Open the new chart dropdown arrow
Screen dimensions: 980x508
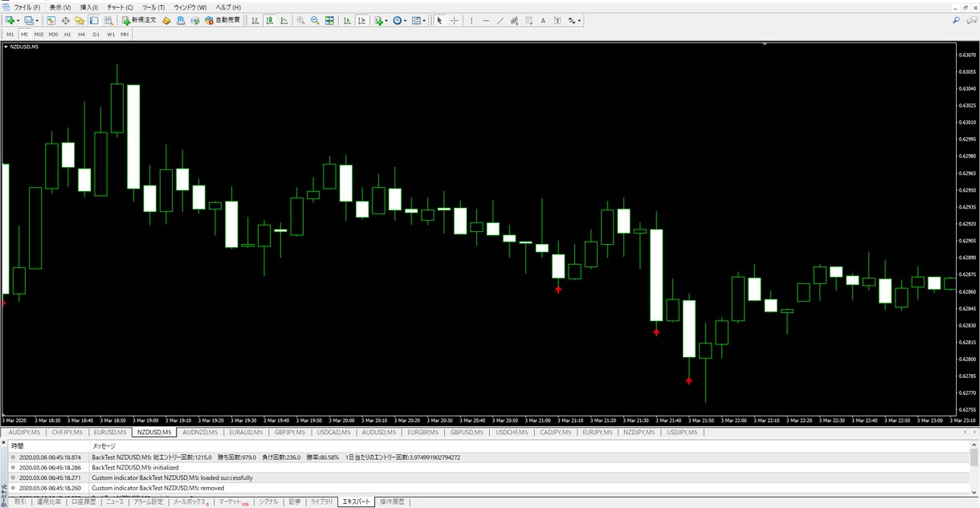(17, 21)
